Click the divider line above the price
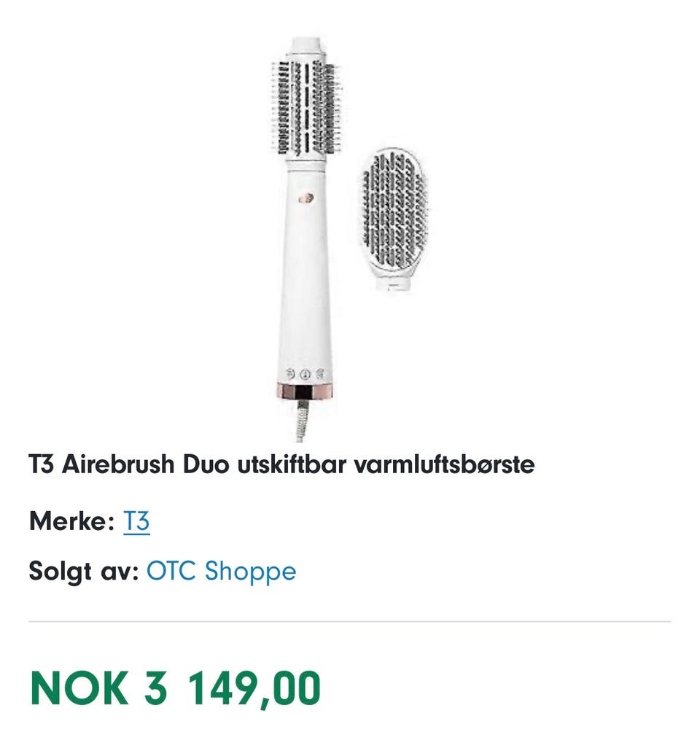Viewport: 700px width, 740px height. [x=350, y=622]
